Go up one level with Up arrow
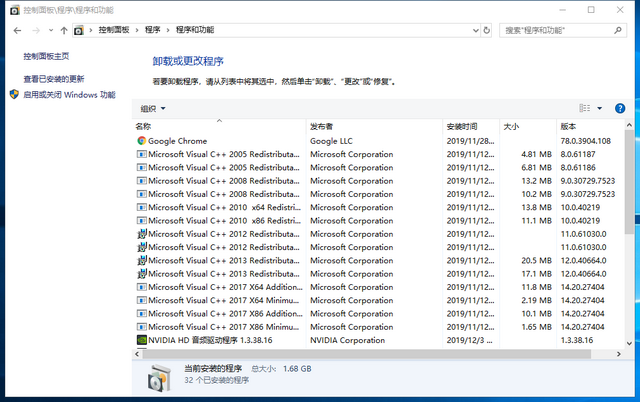Image resolution: width=640 pixels, height=402 pixels. click(x=64, y=30)
